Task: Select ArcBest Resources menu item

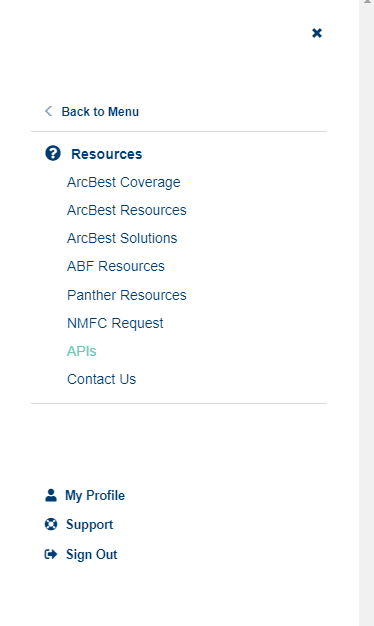Action: tap(127, 210)
